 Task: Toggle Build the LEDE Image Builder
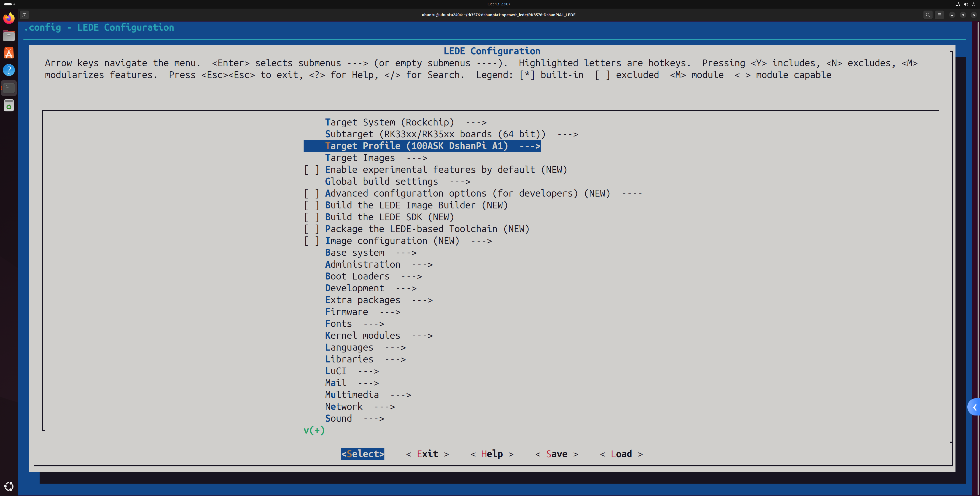point(312,205)
